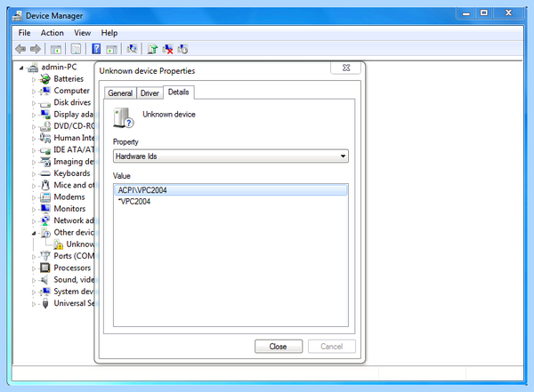The image size is (534, 392).
Task: Select the Computer category icon
Action: coord(45,91)
